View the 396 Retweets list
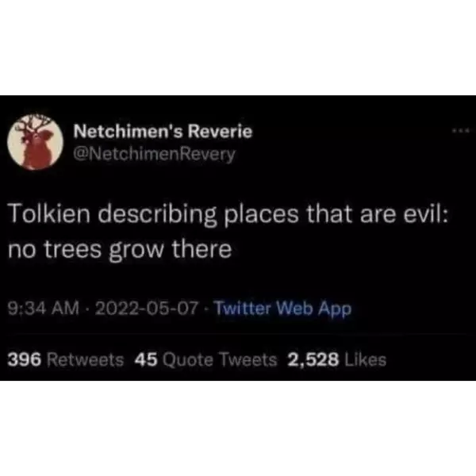 click(x=66, y=359)
